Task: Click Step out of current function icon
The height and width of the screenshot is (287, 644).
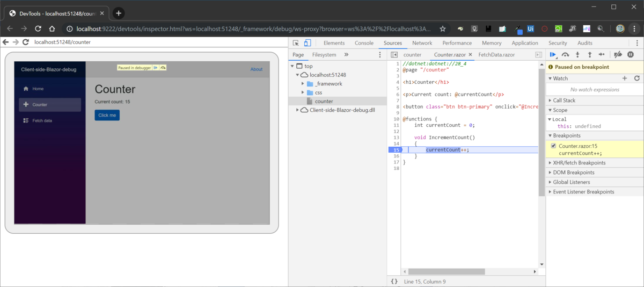Action: (590, 54)
